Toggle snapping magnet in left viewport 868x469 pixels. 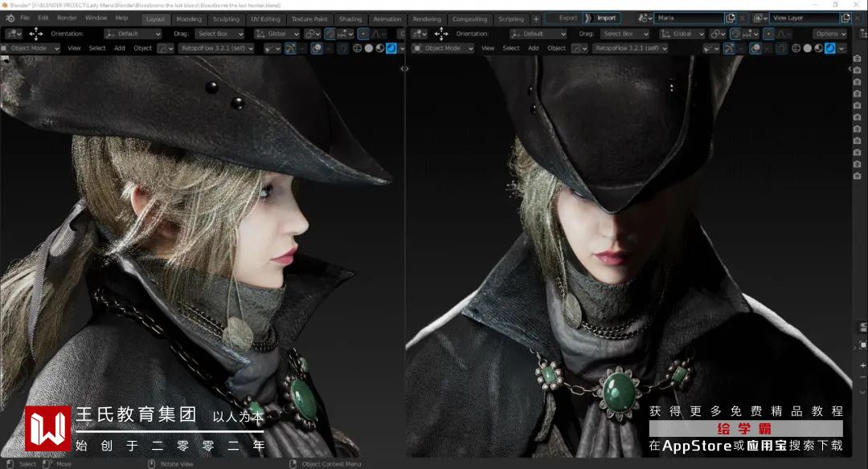pos(330,34)
